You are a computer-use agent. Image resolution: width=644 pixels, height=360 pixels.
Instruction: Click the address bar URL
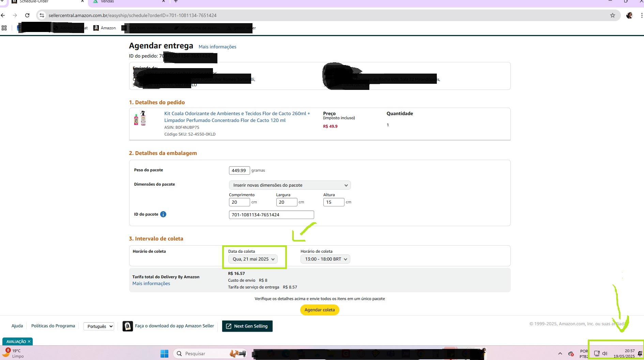[133, 15]
